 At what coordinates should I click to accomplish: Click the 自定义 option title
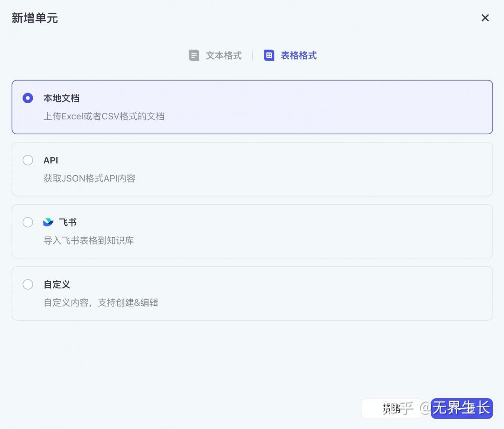click(x=57, y=284)
